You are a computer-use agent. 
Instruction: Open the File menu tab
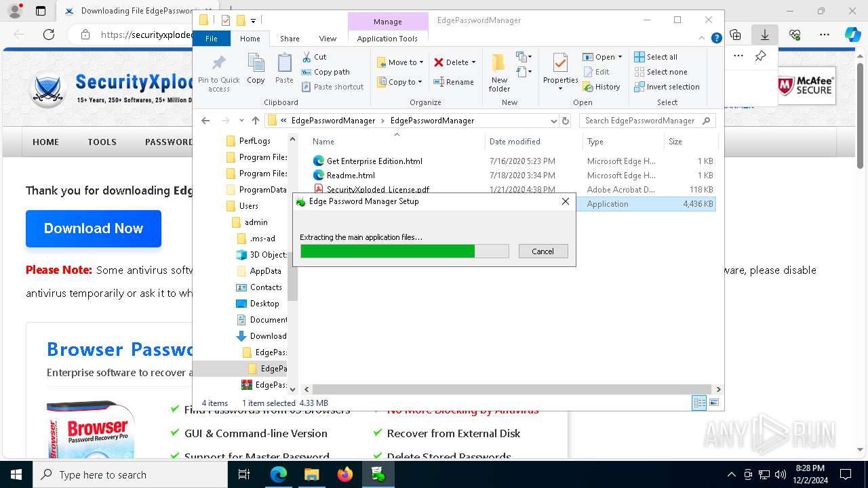tap(212, 39)
